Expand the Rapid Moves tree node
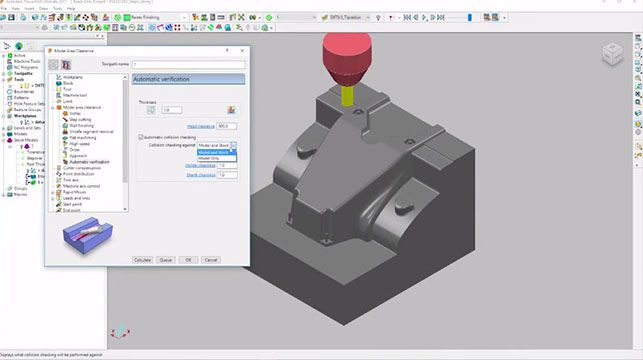 coord(53,192)
